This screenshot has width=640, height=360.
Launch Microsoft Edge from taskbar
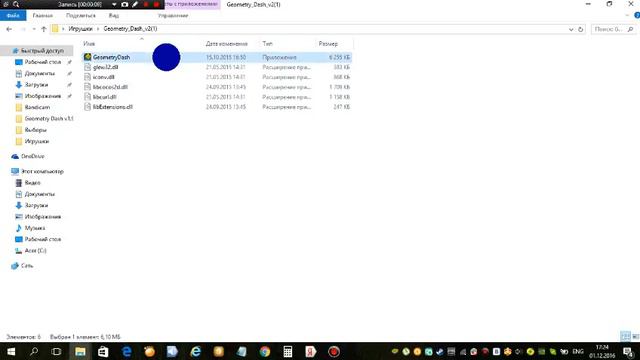pyautogui.click(x=127, y=351)
